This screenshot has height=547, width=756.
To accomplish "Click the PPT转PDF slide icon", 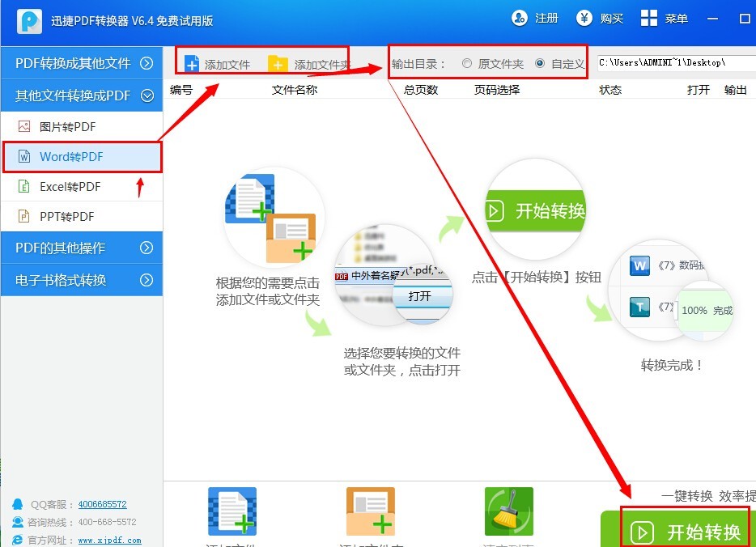I will tap(24, 216).
